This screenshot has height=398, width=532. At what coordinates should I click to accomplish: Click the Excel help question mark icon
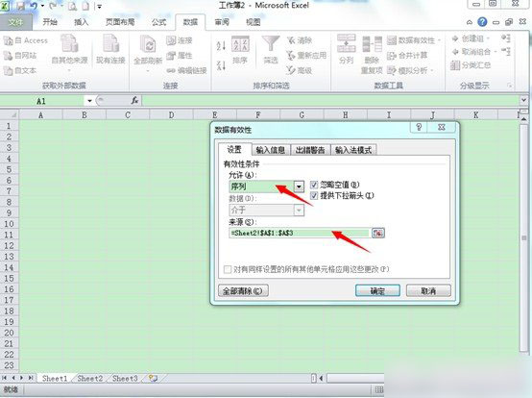(x=482, y=22)
